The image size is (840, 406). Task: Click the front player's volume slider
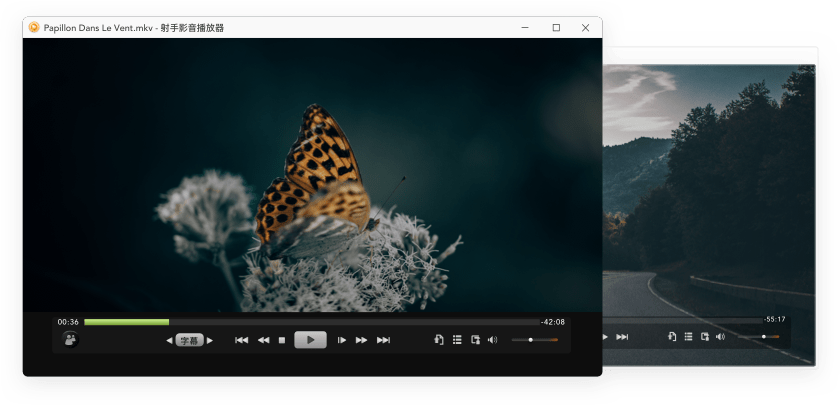534,340
